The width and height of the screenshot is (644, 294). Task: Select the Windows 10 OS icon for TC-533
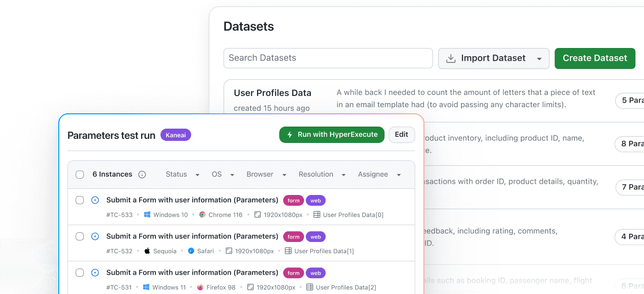coord(146,215)
